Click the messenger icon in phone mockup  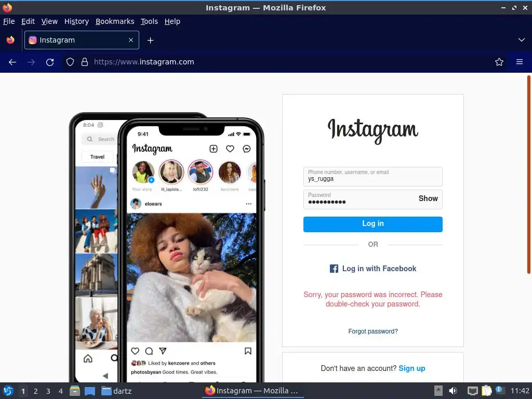247,149
